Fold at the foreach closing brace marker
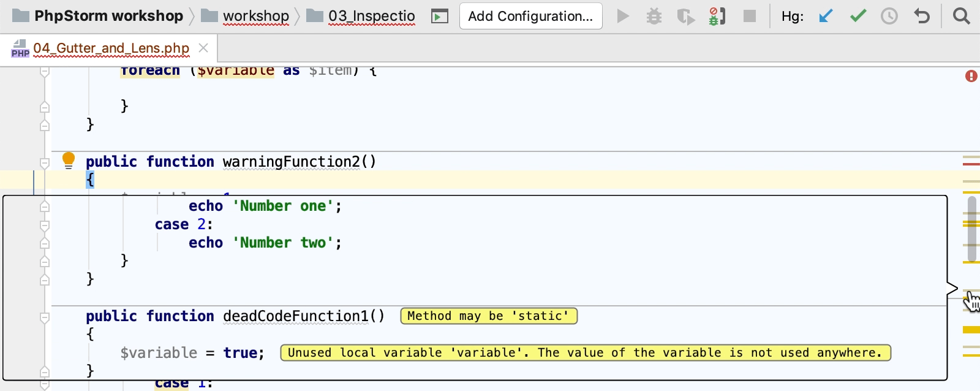This screenshot has height=391, width=980. point(45,107)
